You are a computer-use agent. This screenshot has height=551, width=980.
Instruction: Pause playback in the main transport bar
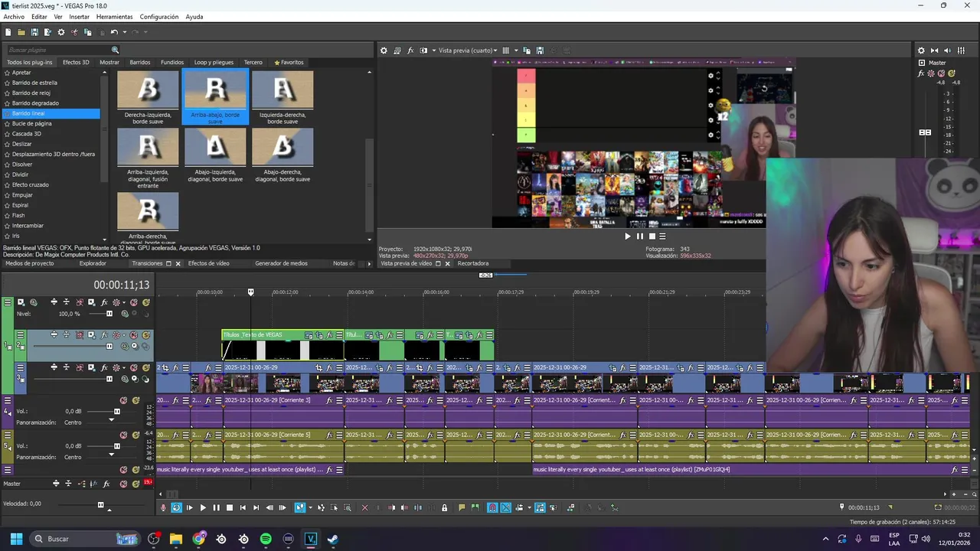(216, 507)
